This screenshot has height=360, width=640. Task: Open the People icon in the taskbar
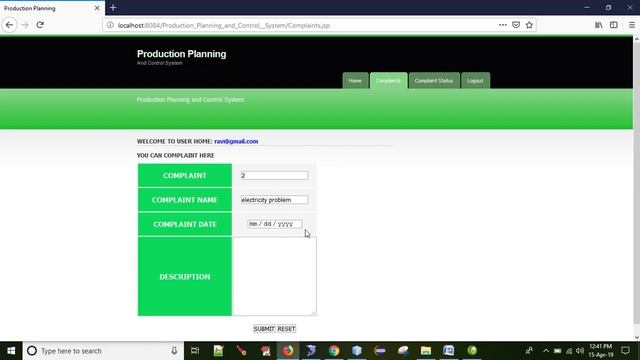(x=529, y=351)
